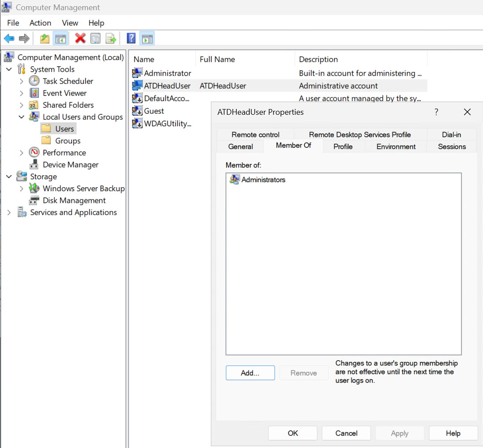Select the Member Of tab
The height and width of the screenshot is (448, 483).
coord(293,145)
